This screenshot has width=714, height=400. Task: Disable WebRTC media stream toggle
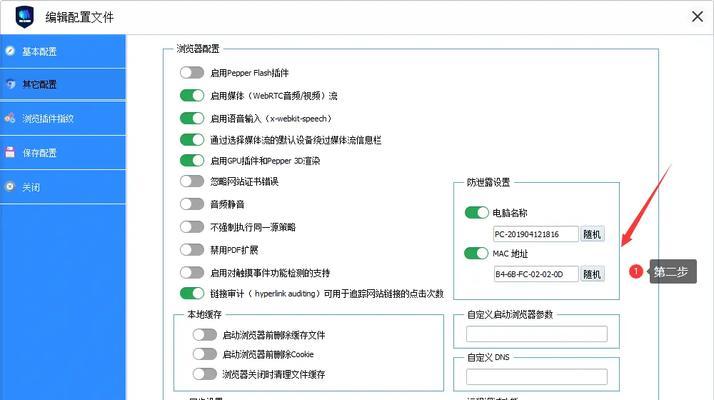(x=192, y=95)
